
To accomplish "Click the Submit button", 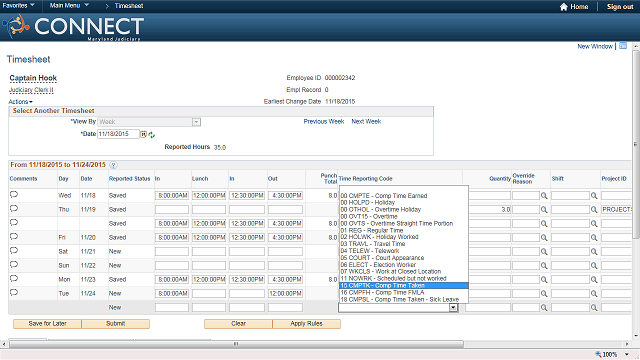I will 116,324.
